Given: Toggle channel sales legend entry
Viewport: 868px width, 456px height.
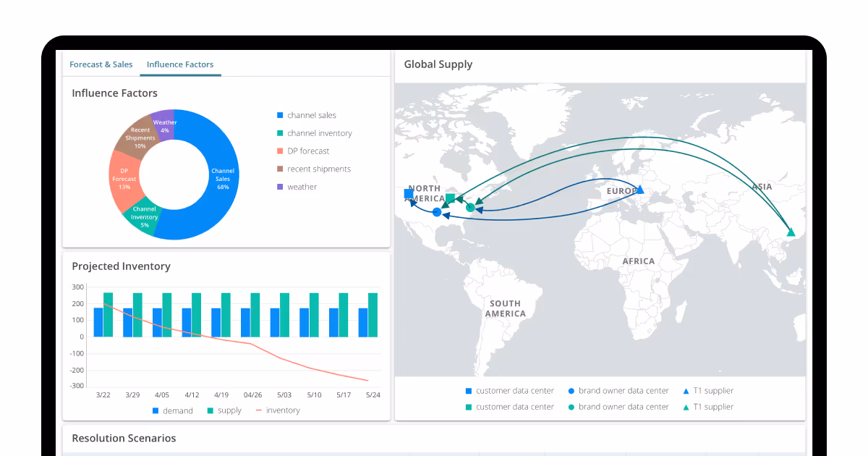Looking at the screenshot, I should (307, 115).
